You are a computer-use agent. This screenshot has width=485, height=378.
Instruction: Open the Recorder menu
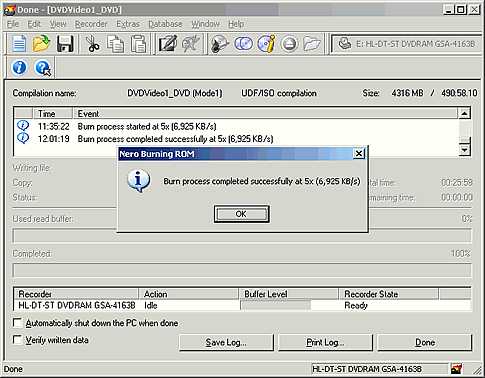click(x=91, y=24)
